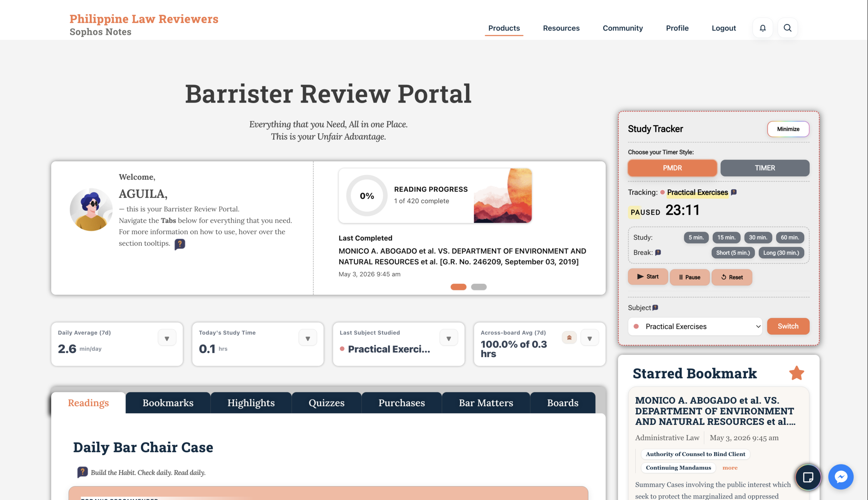Click the Subject tooltip question icon
This screenshot has height=500, width=868.
(x=655, y=308)
